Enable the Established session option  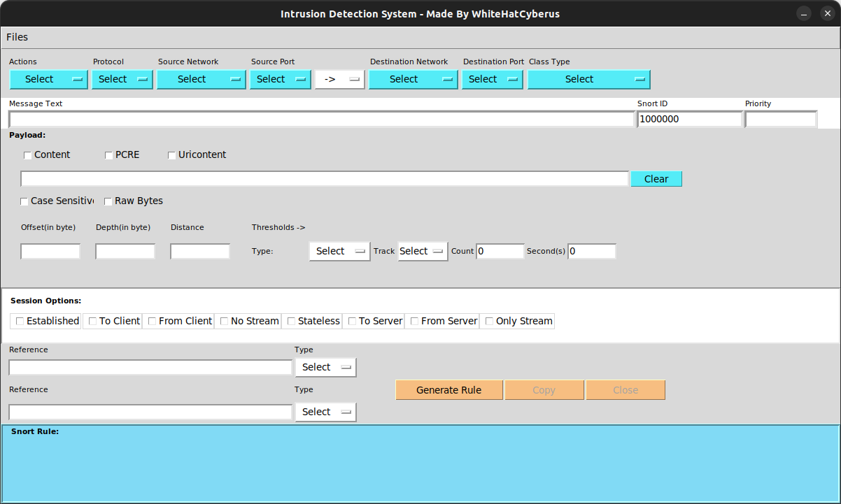[20, 321]
